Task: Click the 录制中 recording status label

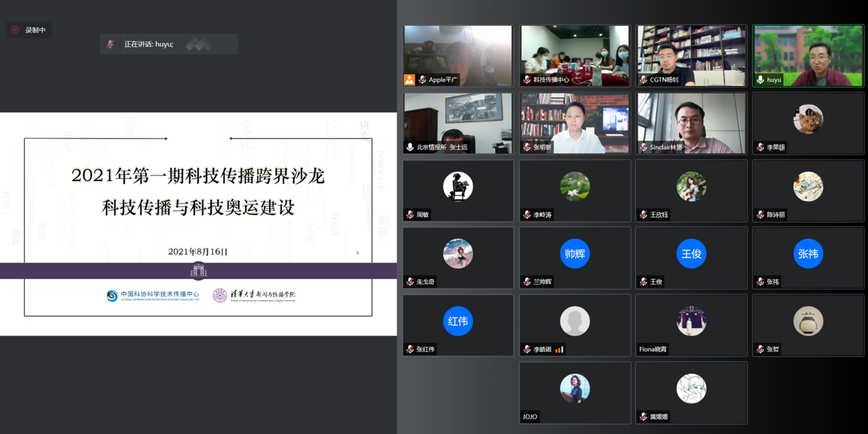Action: click(36, 30)
